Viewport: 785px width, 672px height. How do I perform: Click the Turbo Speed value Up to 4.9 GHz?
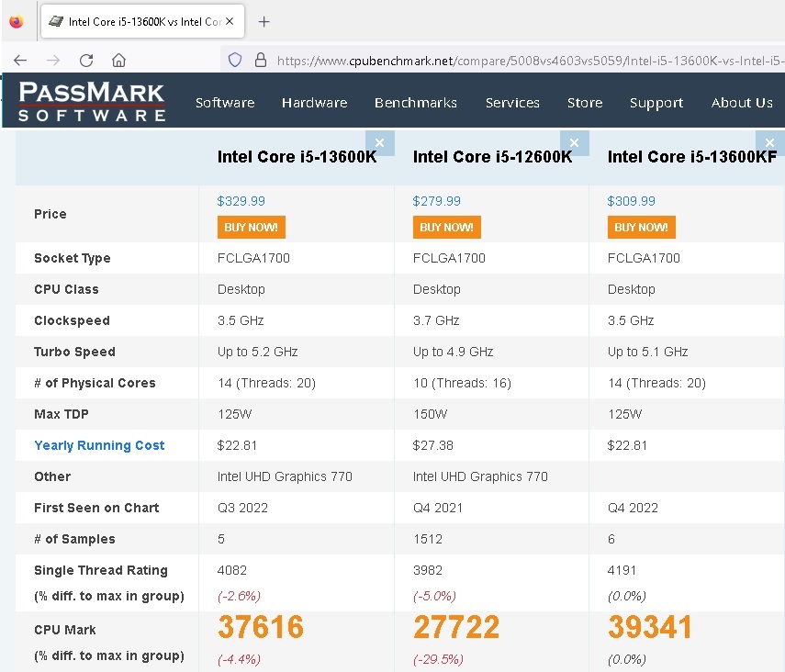coord(453,352)
